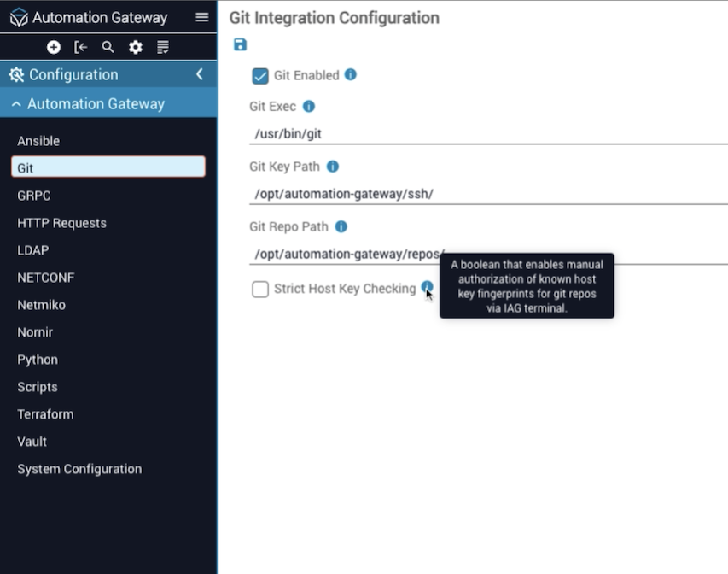Viewport: 728px width, 574px height.
Task: Go to Terraform configuration
Action: click(45, 414)
